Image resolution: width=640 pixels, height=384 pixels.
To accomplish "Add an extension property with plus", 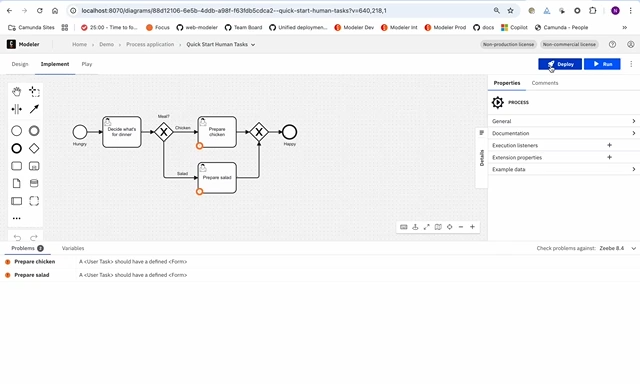I will pyautogui.click(x=609, y=157).
